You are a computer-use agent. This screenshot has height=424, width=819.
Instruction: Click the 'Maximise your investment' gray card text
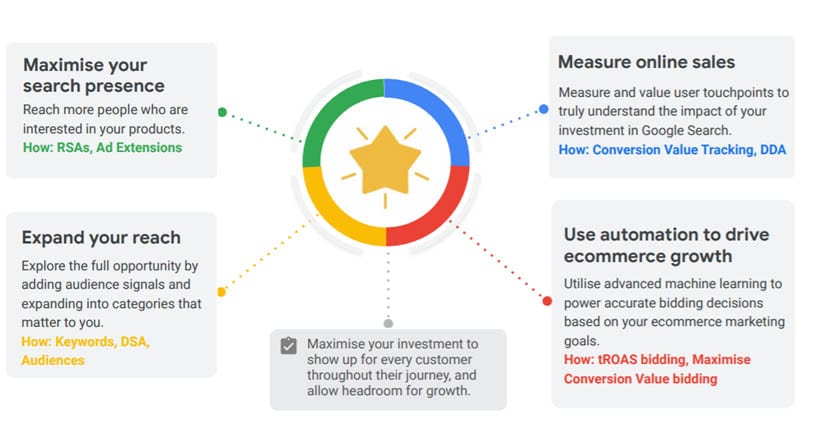[x=393, y=367]
